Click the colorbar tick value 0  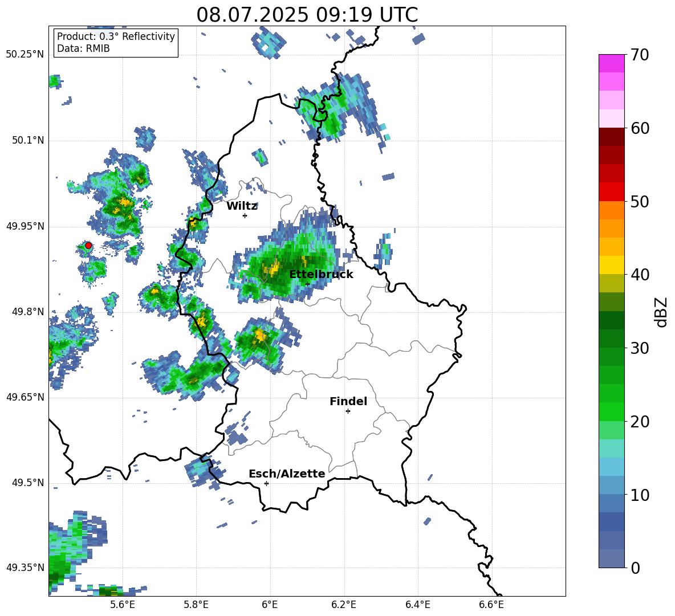[635, 568]
